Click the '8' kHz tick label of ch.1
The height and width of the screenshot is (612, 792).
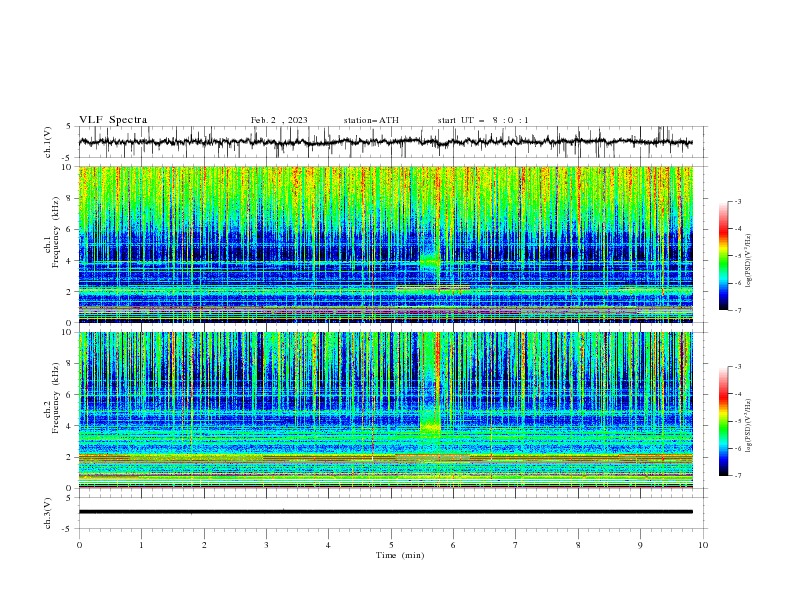click(70, 198)
